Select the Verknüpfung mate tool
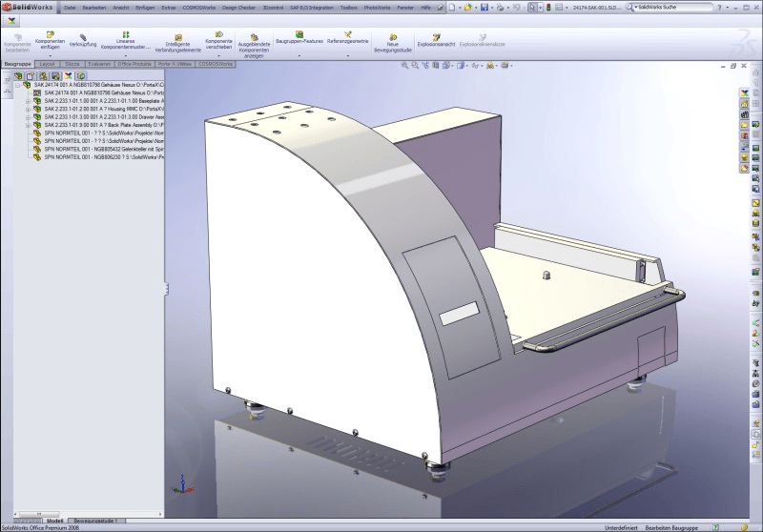Image resolution: width=763 pixels, height=532 pixels. pos(83,38)
